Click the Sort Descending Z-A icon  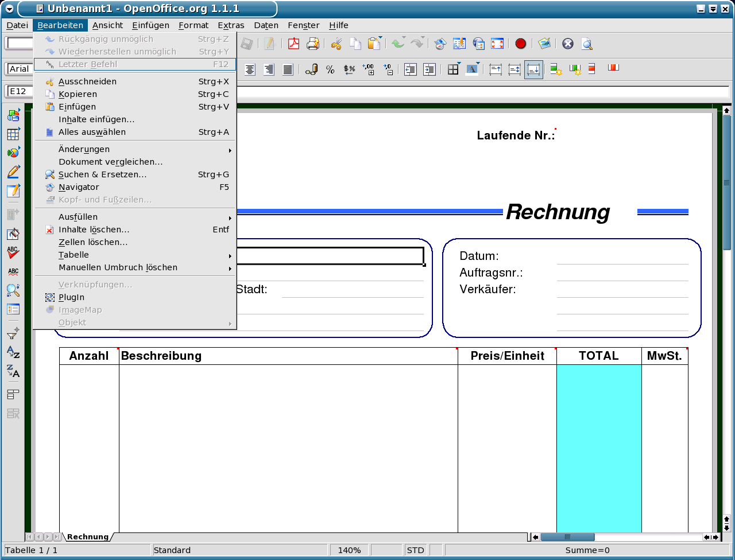13,371
